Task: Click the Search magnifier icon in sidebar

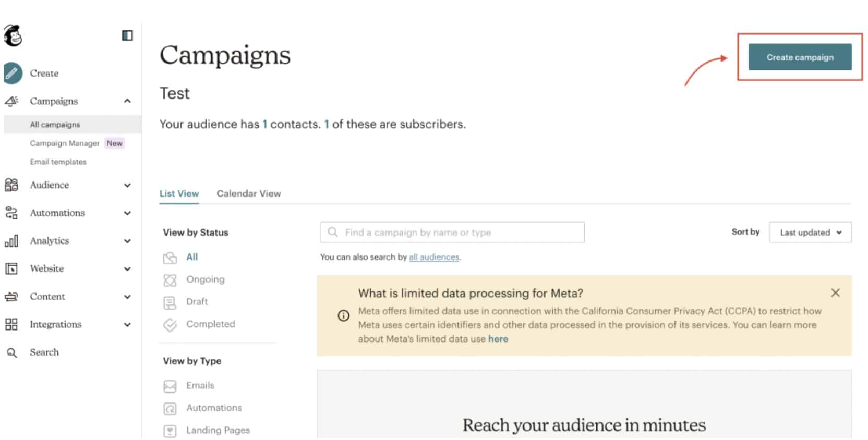Action: tap(11, 353)
